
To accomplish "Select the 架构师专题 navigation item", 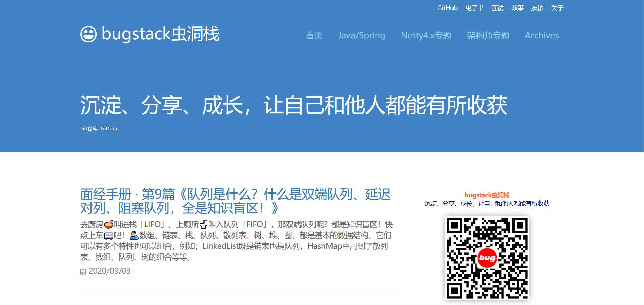I will (488, 35).
